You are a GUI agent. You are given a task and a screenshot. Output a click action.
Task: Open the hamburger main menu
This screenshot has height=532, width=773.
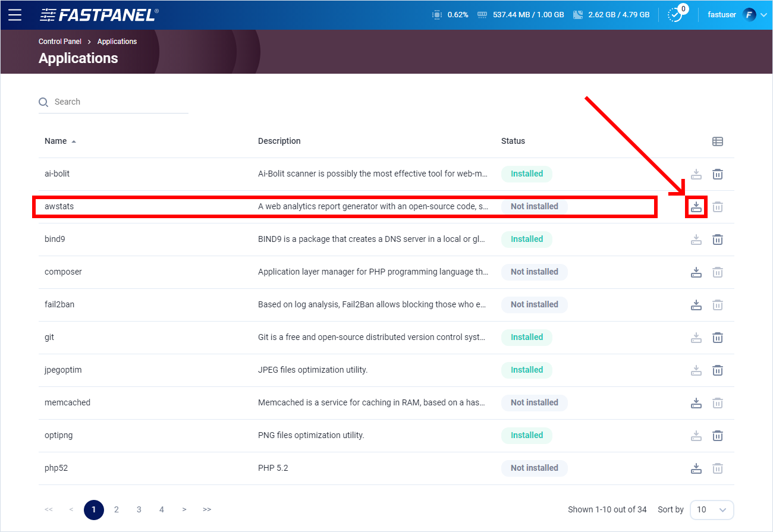pyautogui.click(x=15, y=15)
